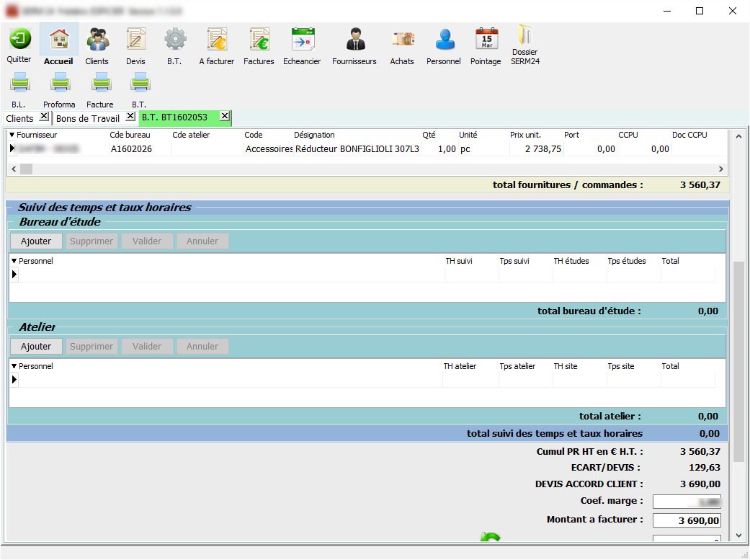750x560 pixels.
Task: Click the Doc CCPU column header
Action: coord(689,135)
